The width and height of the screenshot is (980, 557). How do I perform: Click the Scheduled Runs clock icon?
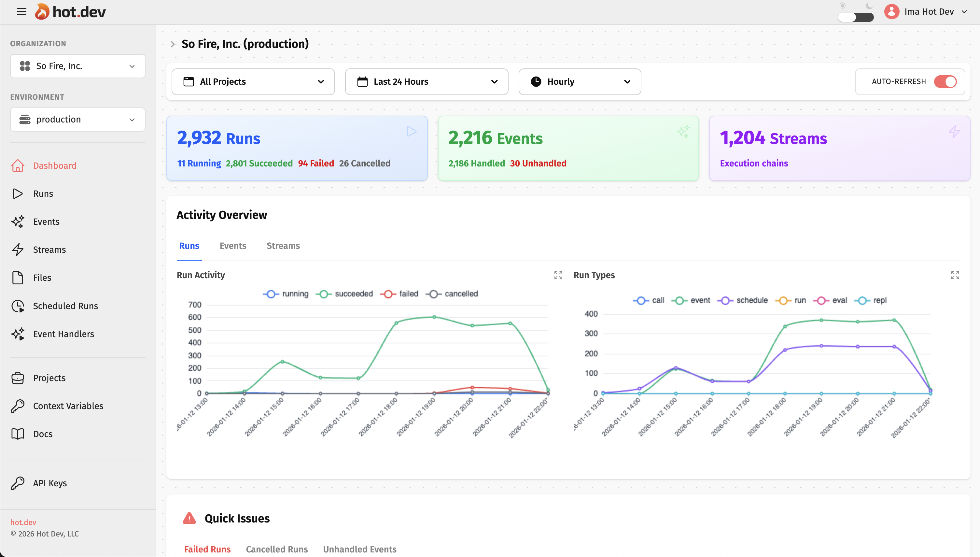(18, 306)
